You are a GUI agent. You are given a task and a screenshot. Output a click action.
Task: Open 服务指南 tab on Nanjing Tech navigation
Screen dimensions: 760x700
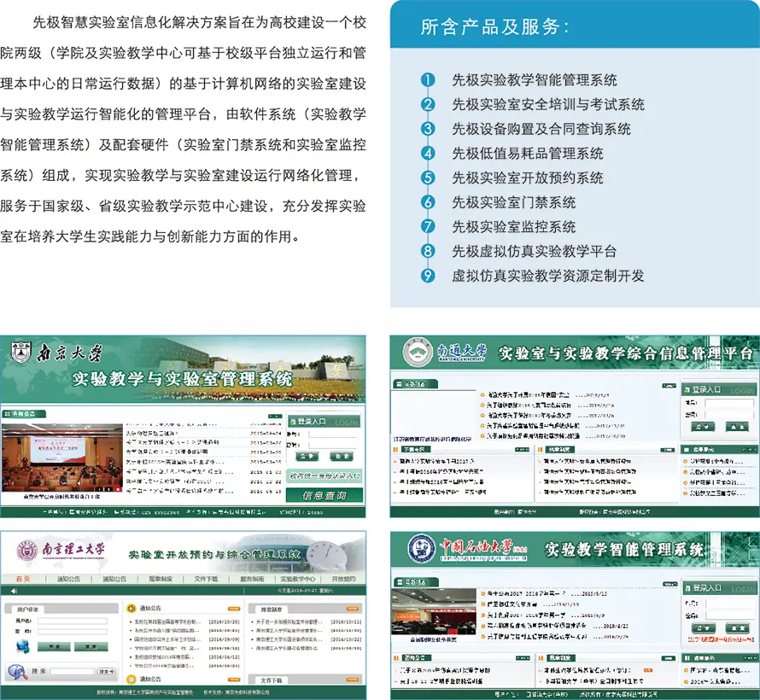click(252, 579)
